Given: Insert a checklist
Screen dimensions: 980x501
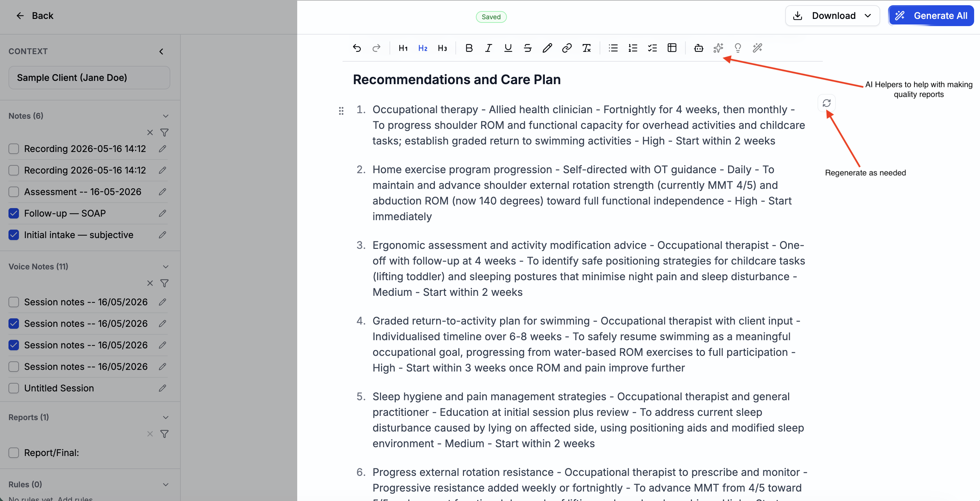Looking at the screenshot, I should coord(652,48).
